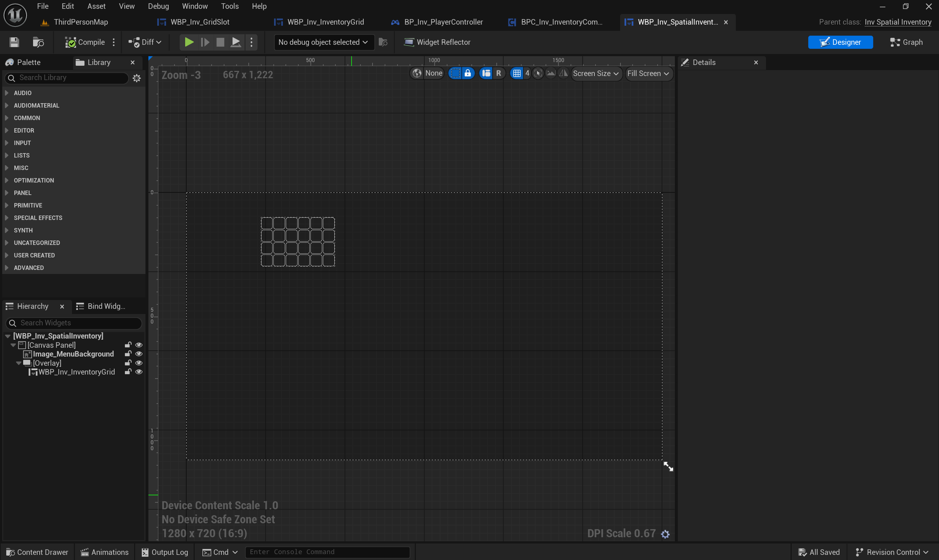Click the Compile blueprint button

pyautogui.click(x=85, y=42)
